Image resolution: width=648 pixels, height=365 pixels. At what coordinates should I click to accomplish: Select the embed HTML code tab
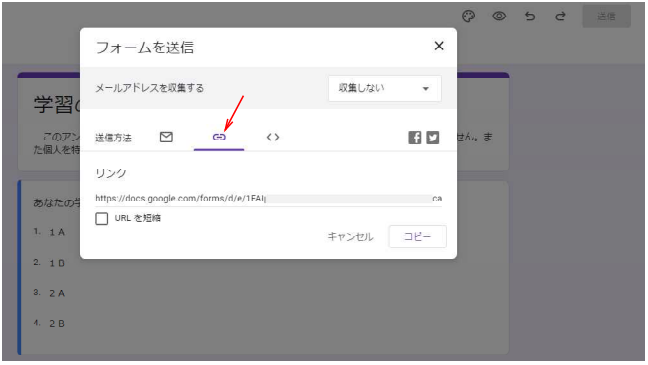(273, 137)
